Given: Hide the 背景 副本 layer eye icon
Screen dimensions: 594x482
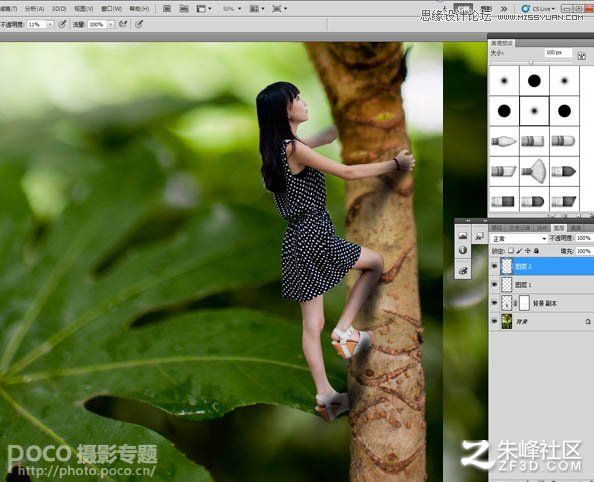Looking at the screenshot, I should click(x=494, y=303).
